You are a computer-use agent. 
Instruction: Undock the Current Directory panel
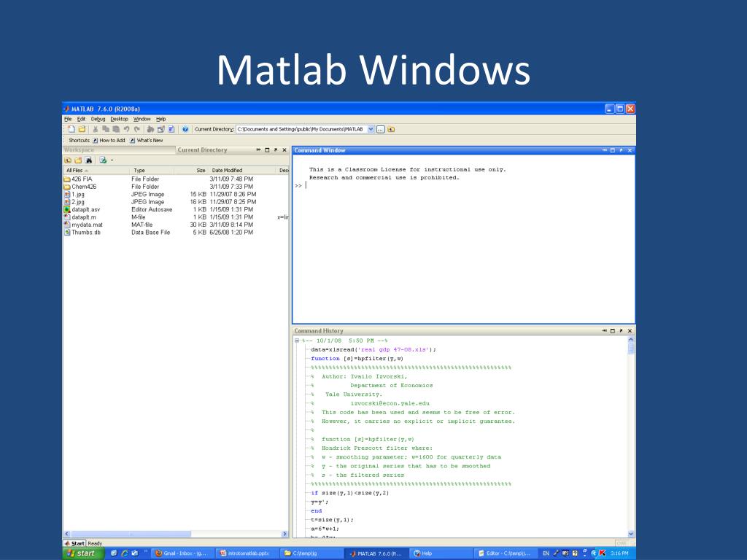click(x=276, y=150)
